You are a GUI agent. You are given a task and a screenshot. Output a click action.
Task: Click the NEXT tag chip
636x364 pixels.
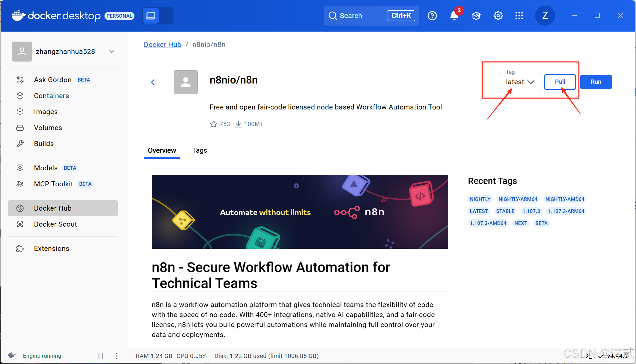click(521, 223)
